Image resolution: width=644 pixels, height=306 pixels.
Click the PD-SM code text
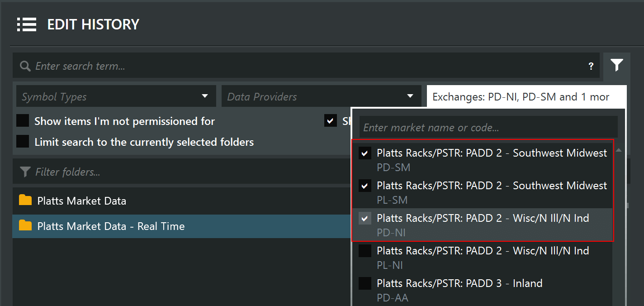393,167
